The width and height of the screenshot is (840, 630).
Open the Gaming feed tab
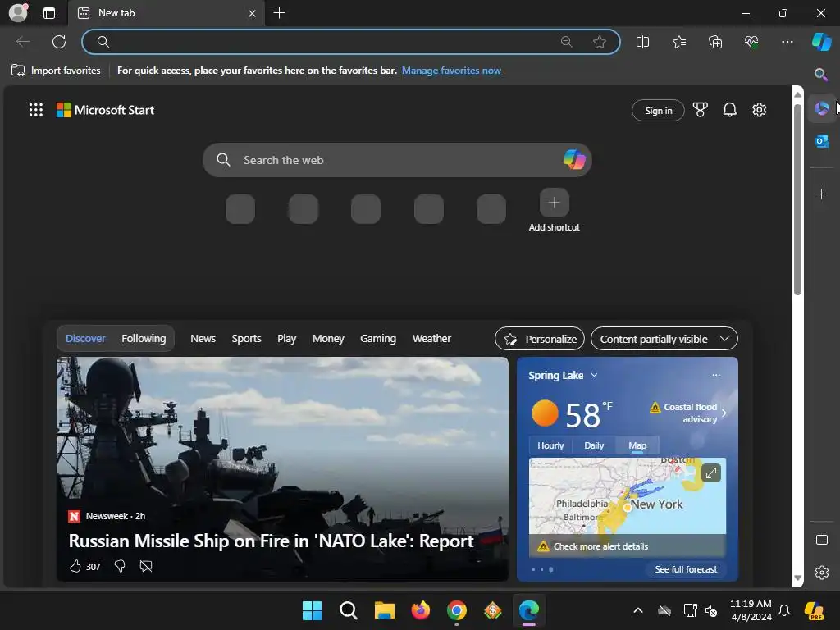378,339
